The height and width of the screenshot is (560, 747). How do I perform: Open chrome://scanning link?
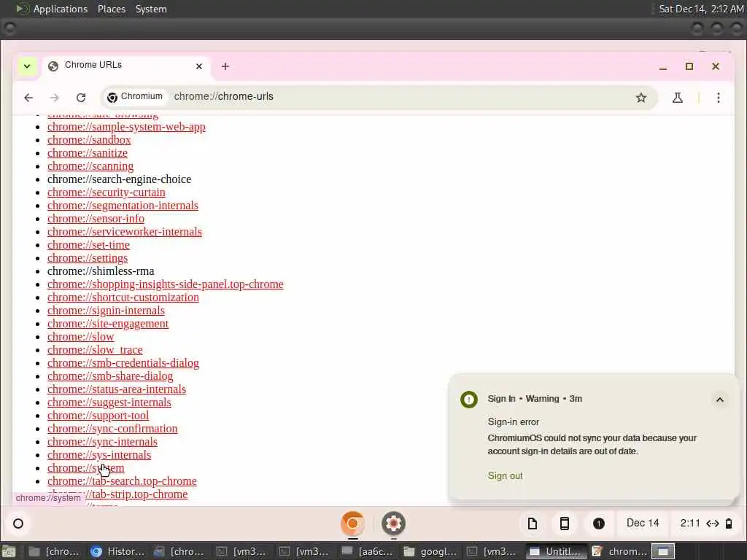[x=90, y=166]
